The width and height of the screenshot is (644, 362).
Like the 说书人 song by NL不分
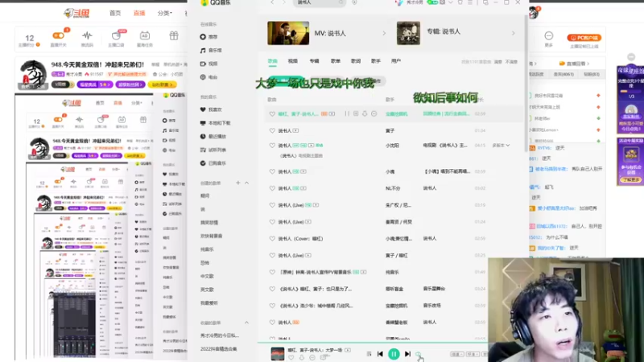click(272, 188)
